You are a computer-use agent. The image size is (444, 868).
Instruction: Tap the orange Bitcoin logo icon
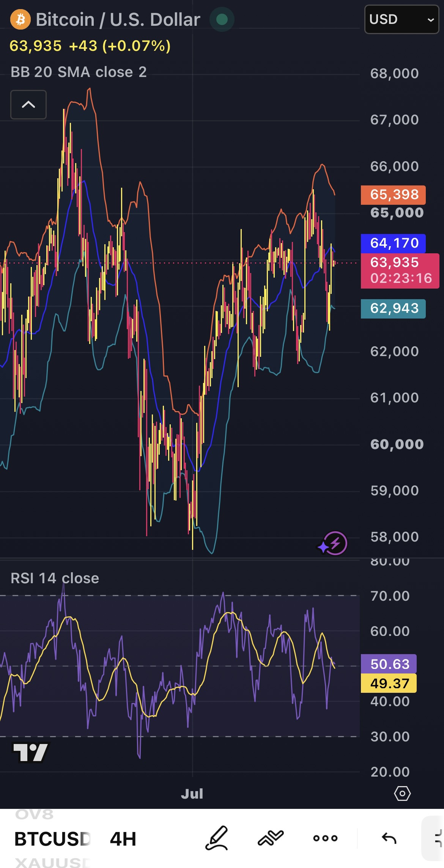20,19
